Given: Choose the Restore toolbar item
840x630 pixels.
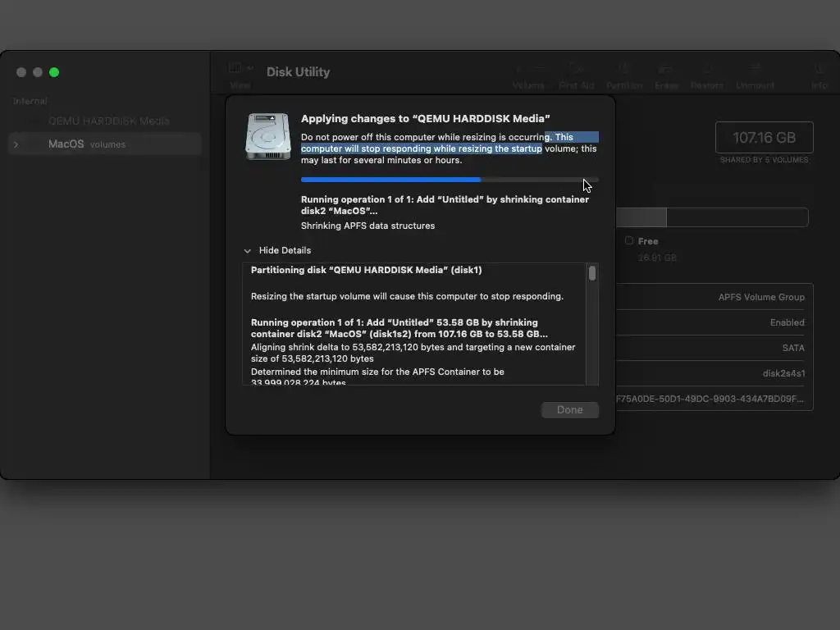Looking at the screenshot, I should point(706,76).
